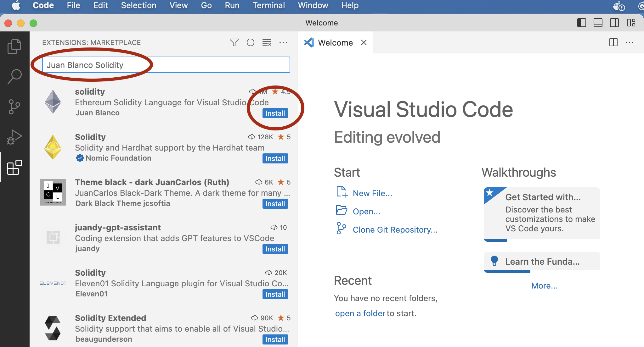Open the Source Control view
The height and width of the screenshot is (347, 644).
[x=14, y=107]
